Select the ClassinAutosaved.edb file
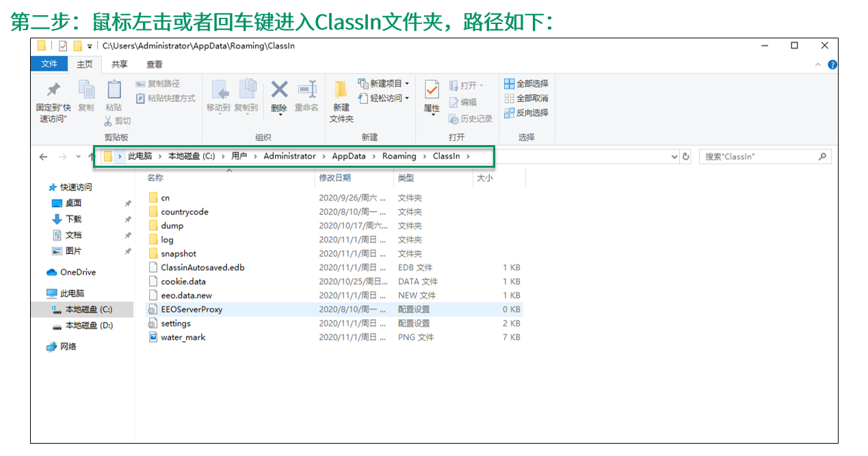Viewport: 868px width, 456px height. pyautogui.click(x=202, y=267)
